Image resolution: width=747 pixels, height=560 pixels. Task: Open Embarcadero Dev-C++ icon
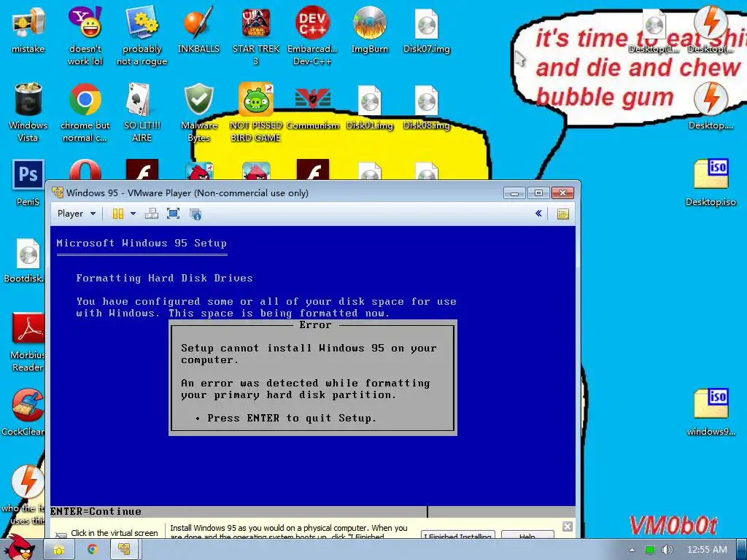tap(312, 36)
